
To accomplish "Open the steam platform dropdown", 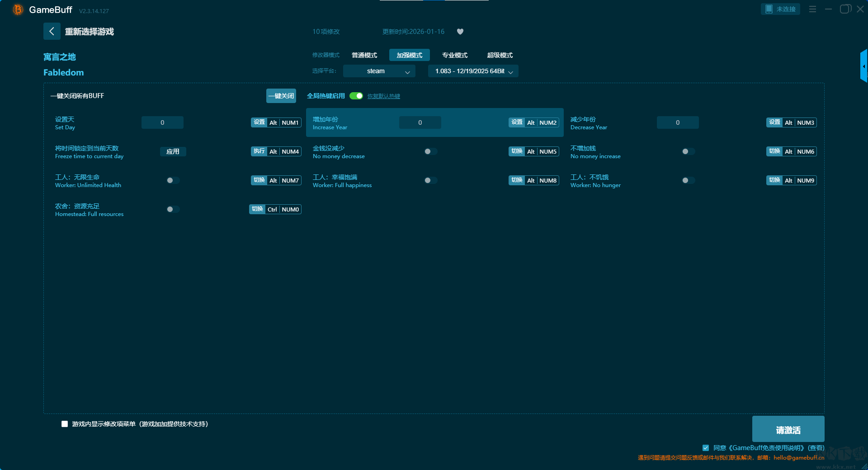I will [x=379, y=71].
